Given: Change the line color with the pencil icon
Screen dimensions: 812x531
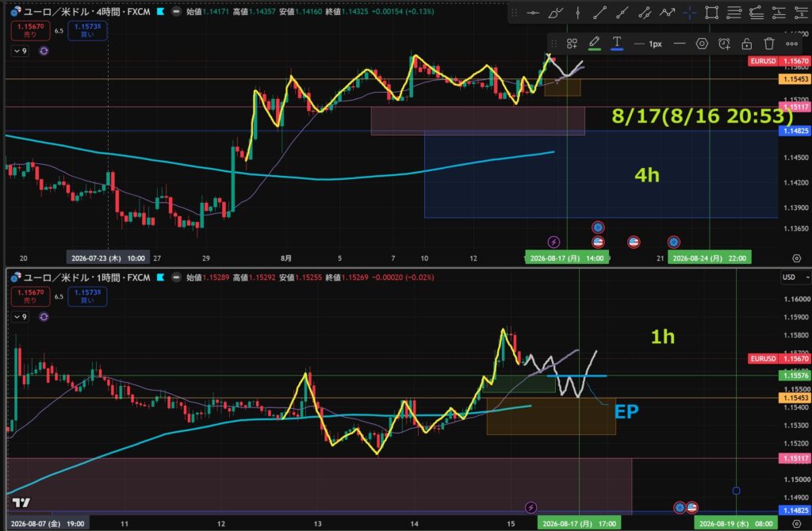Looking at the screenshot, I should [x=595, y=43].
